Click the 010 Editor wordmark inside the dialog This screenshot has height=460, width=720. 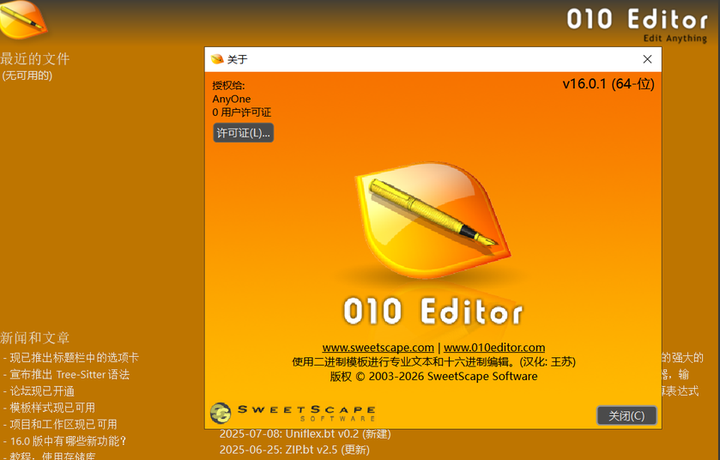[x=433, y=311]
